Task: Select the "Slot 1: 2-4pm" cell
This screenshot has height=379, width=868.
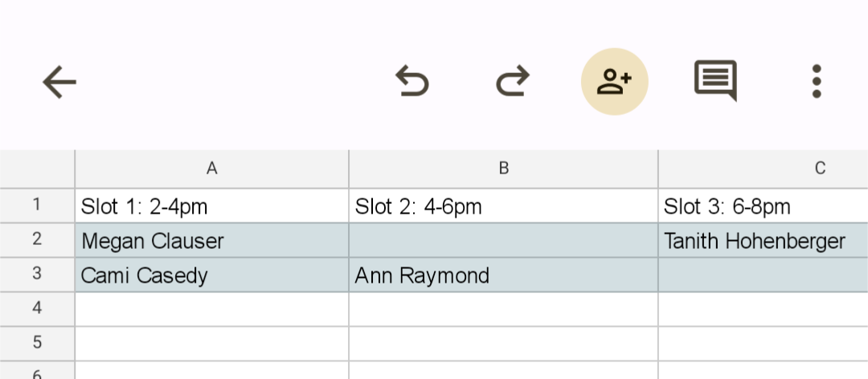Action: point(211,206)
